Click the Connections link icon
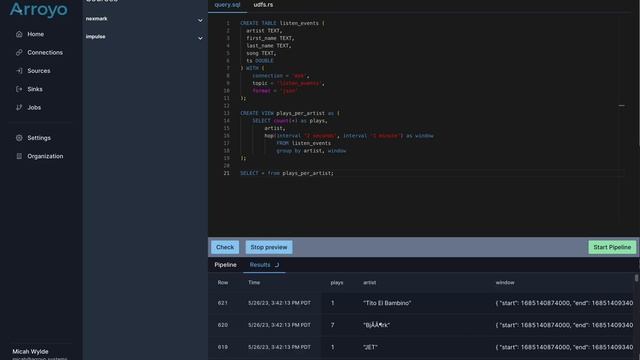The width and height of the screenshot is (640, 360). 19,53
